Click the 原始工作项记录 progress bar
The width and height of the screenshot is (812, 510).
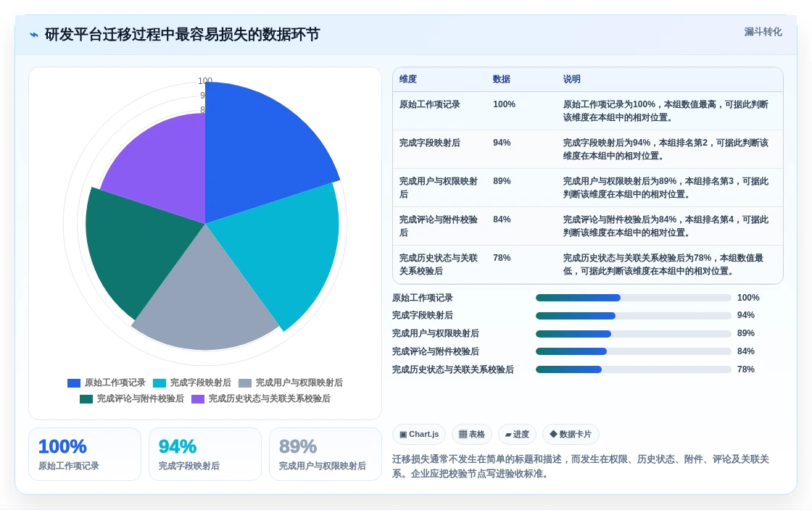click(634, 298)
